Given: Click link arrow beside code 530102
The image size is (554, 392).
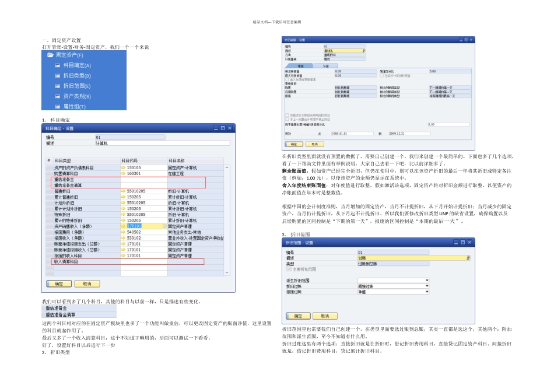Looking at the screenshot, I should pos(123,238).
